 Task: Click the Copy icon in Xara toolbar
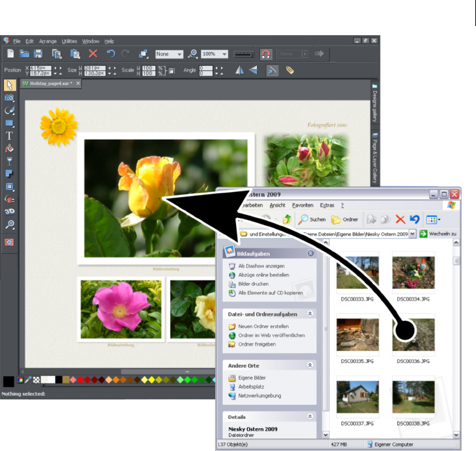coord(57,54)
